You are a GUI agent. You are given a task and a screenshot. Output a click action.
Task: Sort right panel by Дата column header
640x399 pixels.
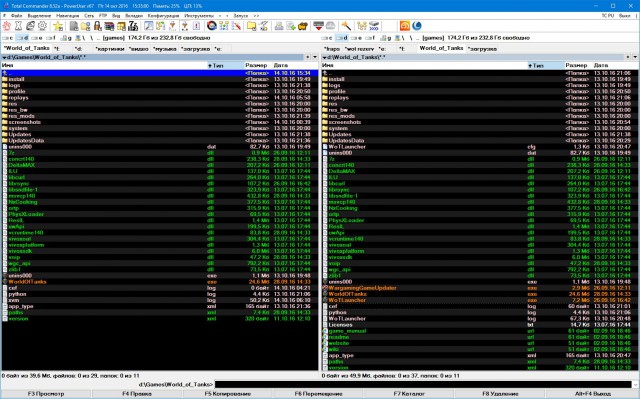[x=615, y=65]
